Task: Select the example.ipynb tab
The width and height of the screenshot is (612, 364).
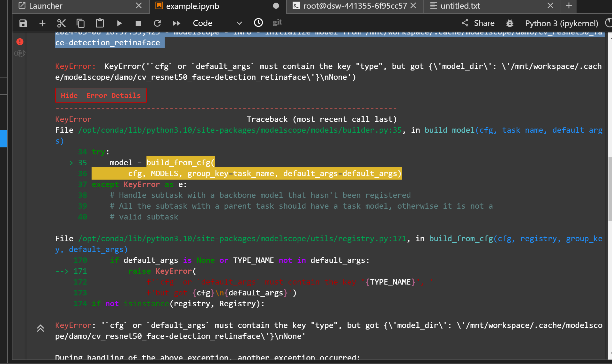Action: (x=218, y=6)
